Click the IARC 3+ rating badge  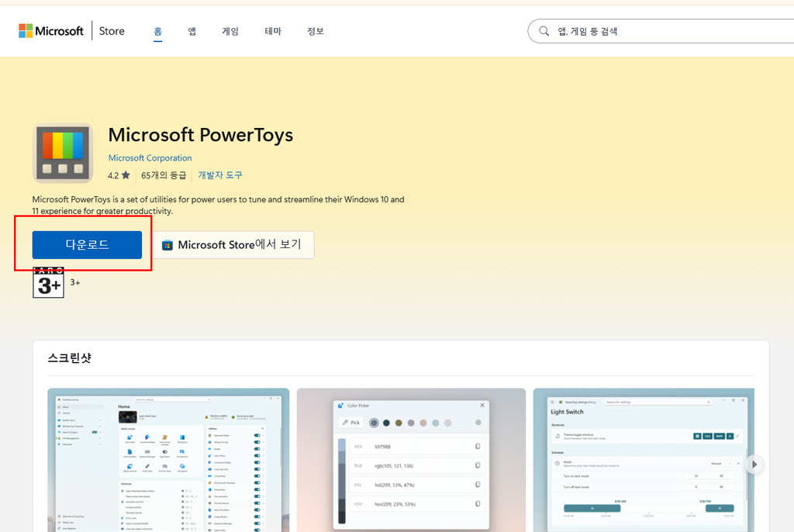pyautogui.click(x=49, y=283)
